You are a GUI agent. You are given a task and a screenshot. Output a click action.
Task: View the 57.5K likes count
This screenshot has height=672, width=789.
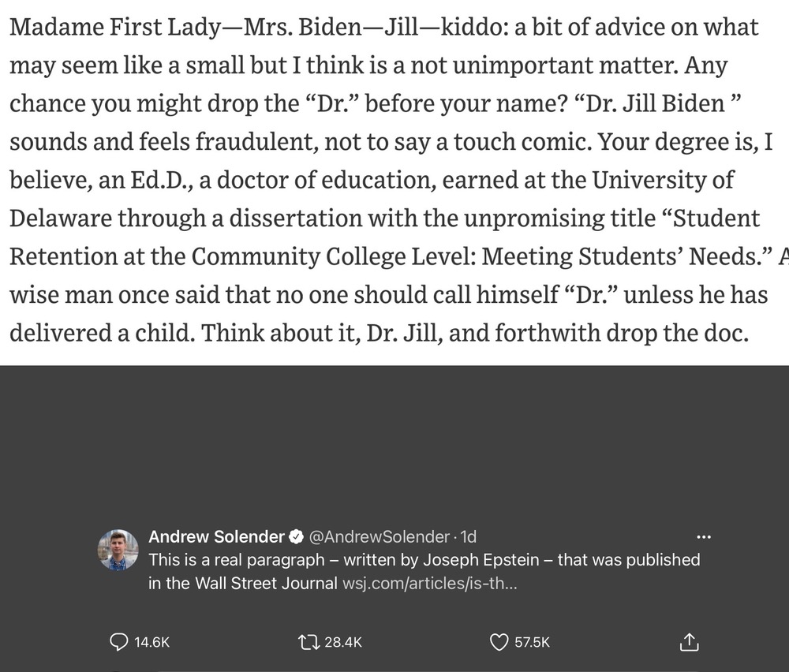coord(532,642)
